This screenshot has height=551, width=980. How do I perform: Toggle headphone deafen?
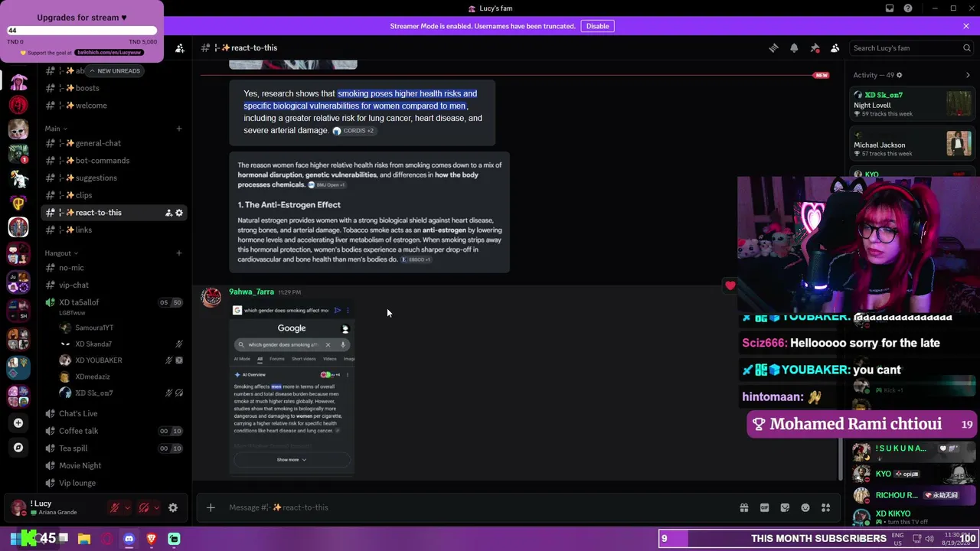(144, 507)
